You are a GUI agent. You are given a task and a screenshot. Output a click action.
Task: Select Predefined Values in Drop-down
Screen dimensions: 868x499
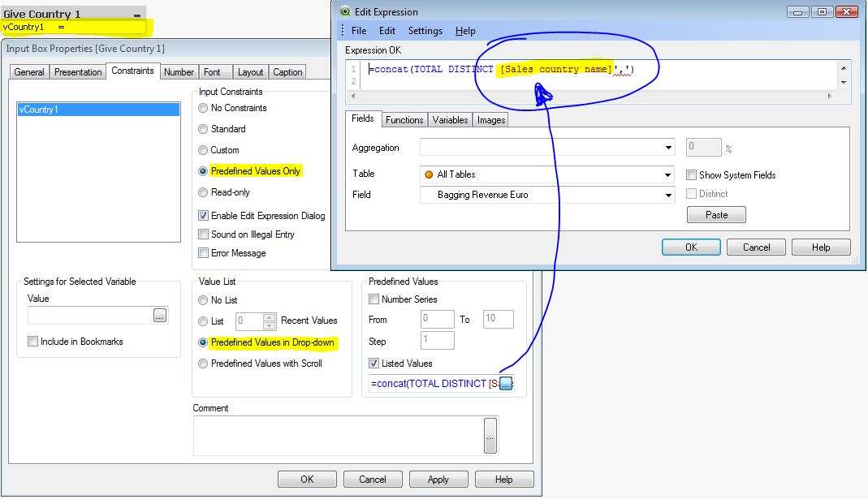(x=203, y=342)
